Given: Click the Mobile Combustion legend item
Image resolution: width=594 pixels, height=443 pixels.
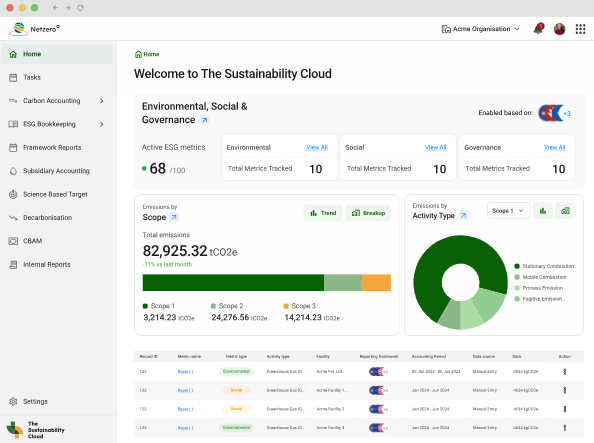Looking at the screenshot, I should [x=541, y=277].
